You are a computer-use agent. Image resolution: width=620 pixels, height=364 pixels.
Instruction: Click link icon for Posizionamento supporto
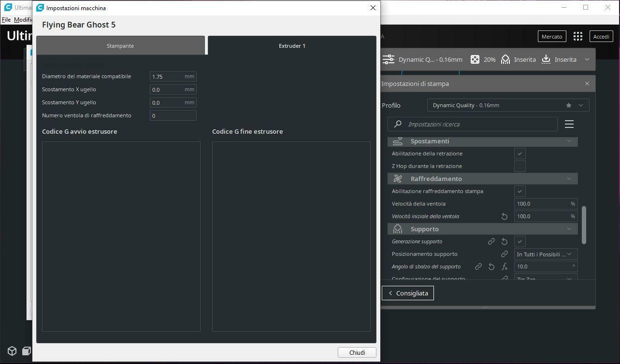pos(505,254)
